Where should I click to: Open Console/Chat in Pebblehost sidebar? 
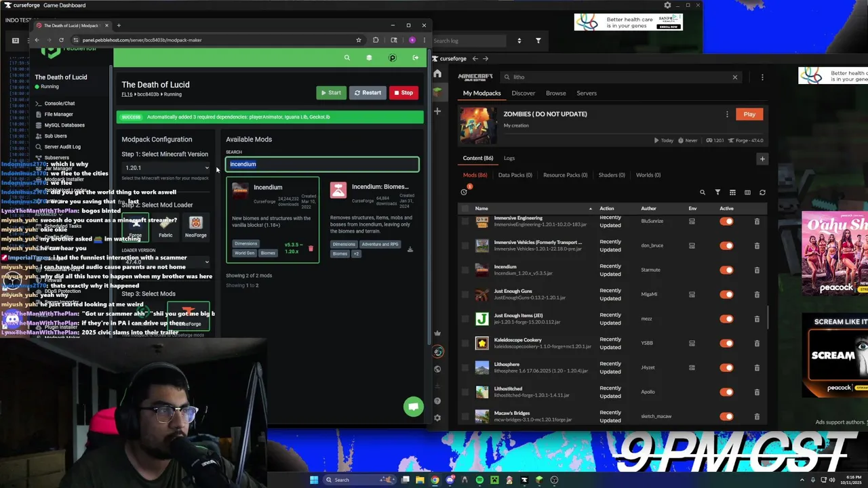[x=60, y=104]
